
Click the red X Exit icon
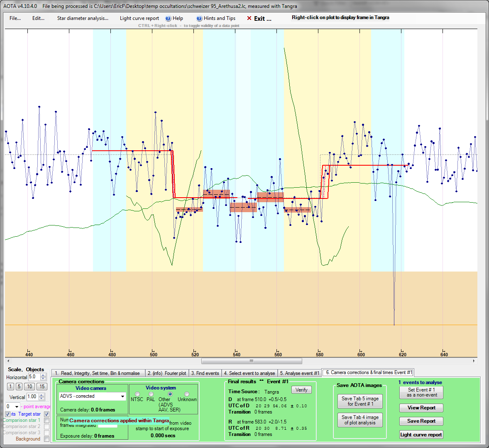[249, 19]
